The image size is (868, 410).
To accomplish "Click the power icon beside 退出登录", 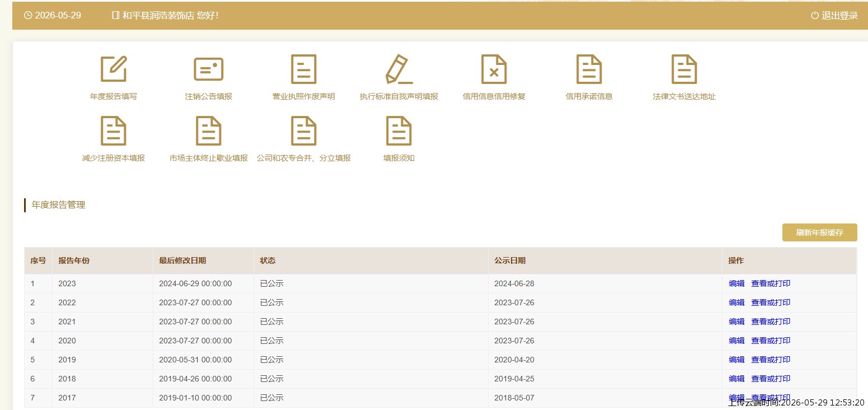I will (x=815, y=15).
